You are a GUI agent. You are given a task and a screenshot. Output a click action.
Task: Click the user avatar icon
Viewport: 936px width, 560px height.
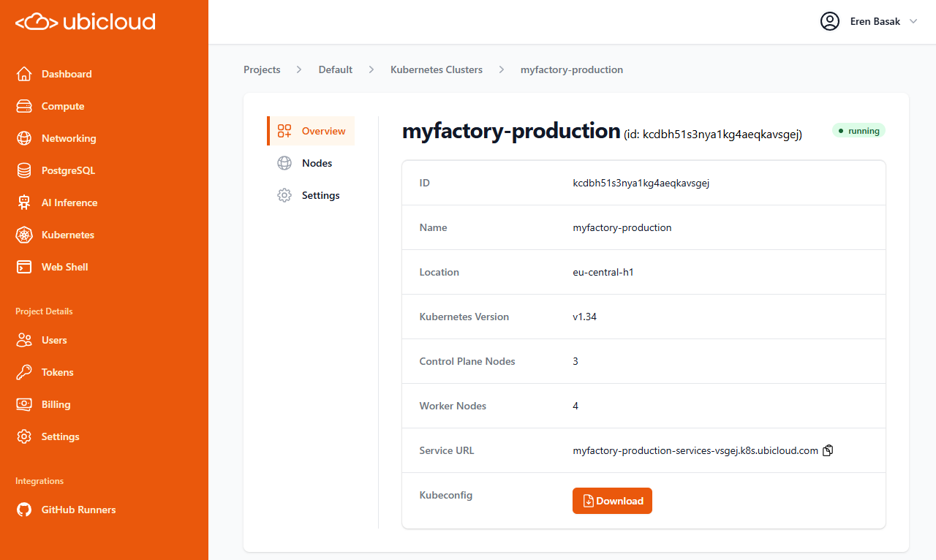coord(830,21)
